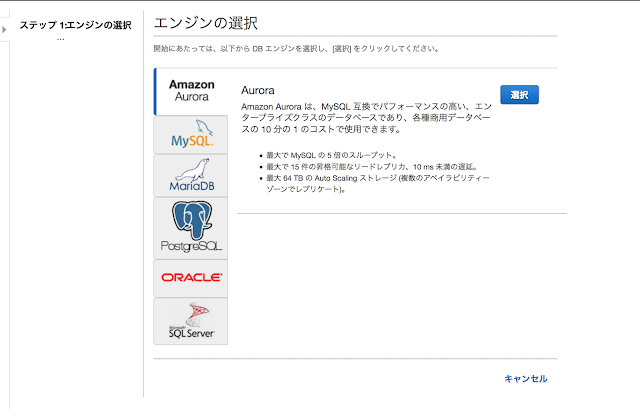Click the Aurora description heading
This screenshot has height=409, width=640.
tap(258, 90)
